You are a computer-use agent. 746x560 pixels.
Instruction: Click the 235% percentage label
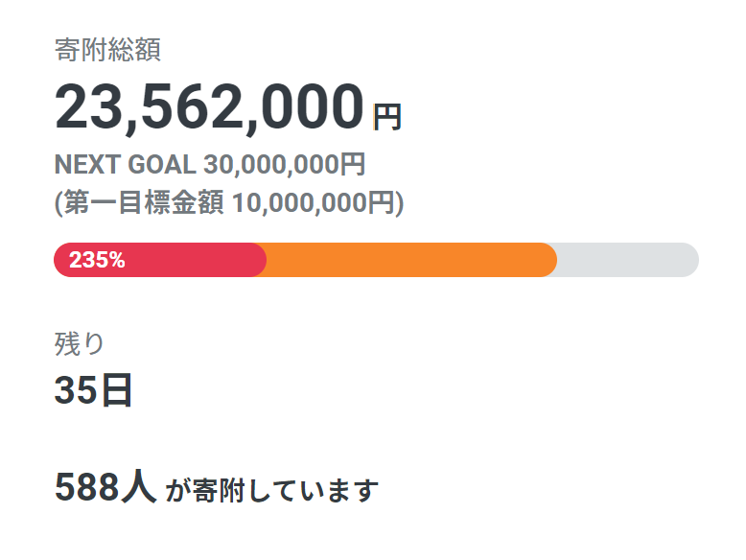[97, 260]
